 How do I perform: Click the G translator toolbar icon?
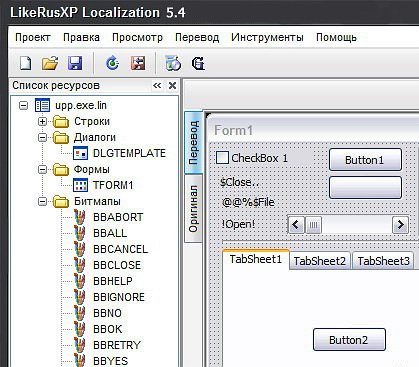pyautogui.click(x=198, y=63)
